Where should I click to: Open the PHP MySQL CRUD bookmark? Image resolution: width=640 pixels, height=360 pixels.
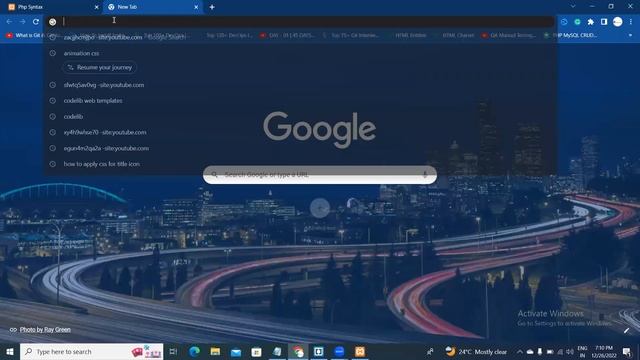tap(571, 36)
